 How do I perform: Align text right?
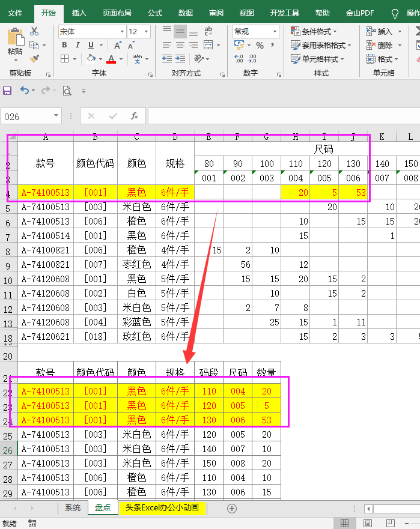[193, 45]
